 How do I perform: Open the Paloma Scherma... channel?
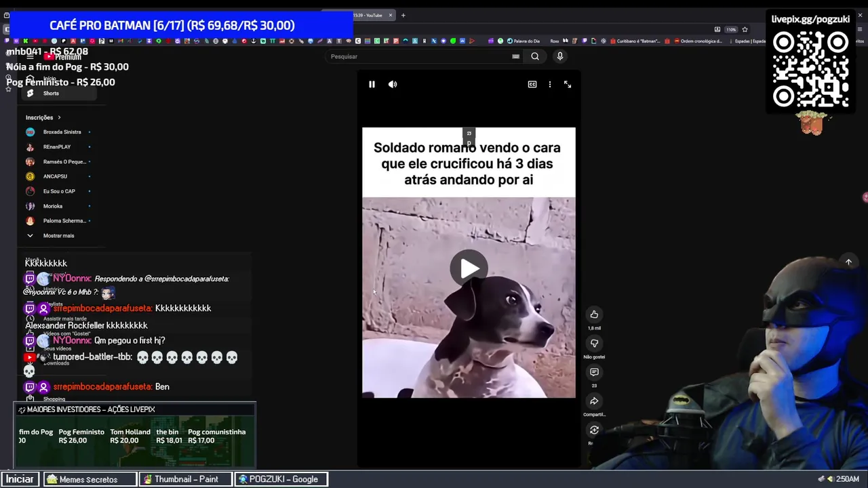point(58,221)
